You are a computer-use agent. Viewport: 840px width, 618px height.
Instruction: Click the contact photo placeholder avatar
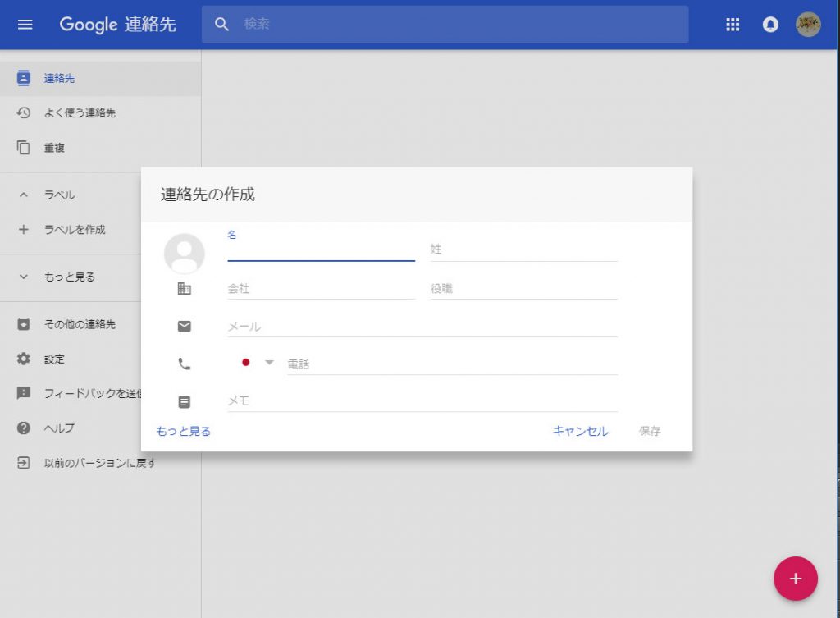tap(185, 254)
